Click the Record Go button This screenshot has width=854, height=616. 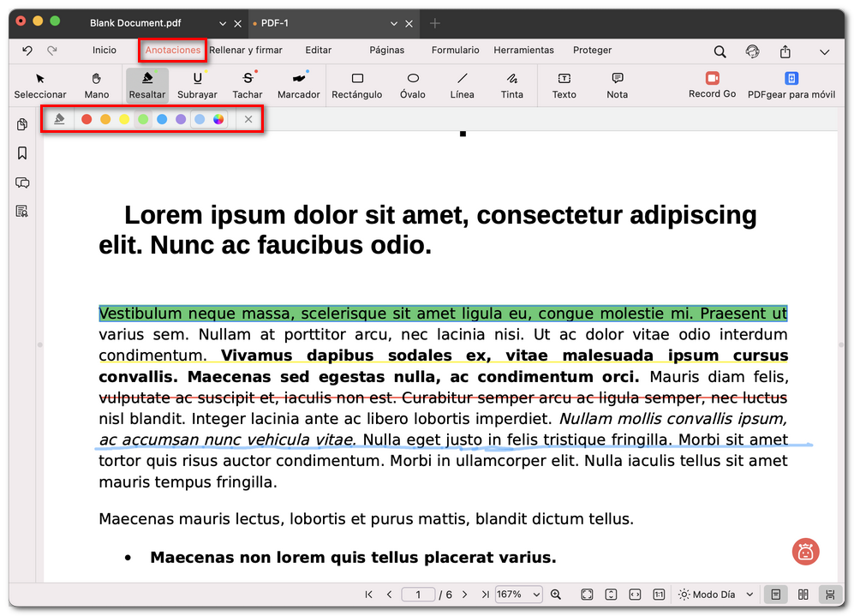pos(712,86)
